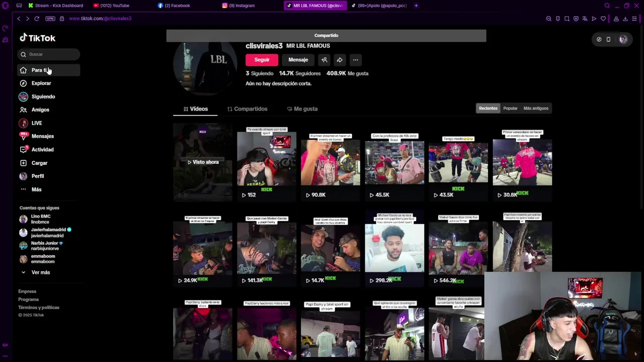Switch to Facebook browser tab

click(174, 6)
